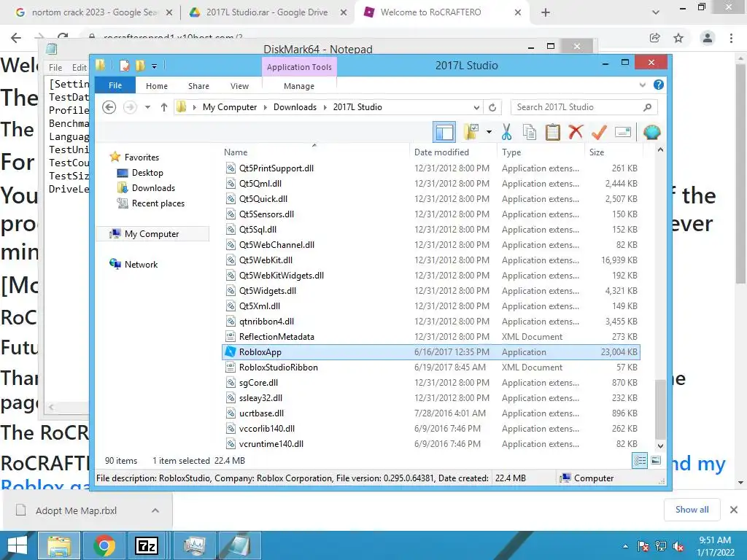The height and width of the screenshot is (560, 747).
Task: Switch to the View ribbon tab
Action: (239, 86)
